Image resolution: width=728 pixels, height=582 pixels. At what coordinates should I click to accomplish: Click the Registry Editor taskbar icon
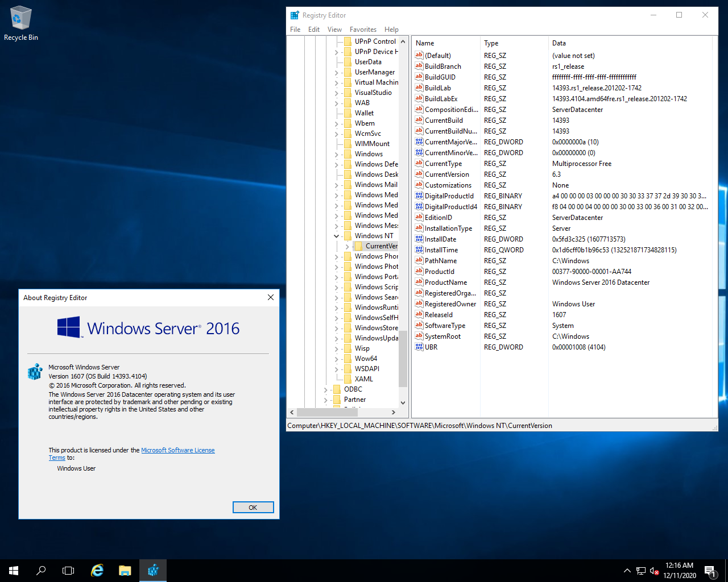coord(153,571)
